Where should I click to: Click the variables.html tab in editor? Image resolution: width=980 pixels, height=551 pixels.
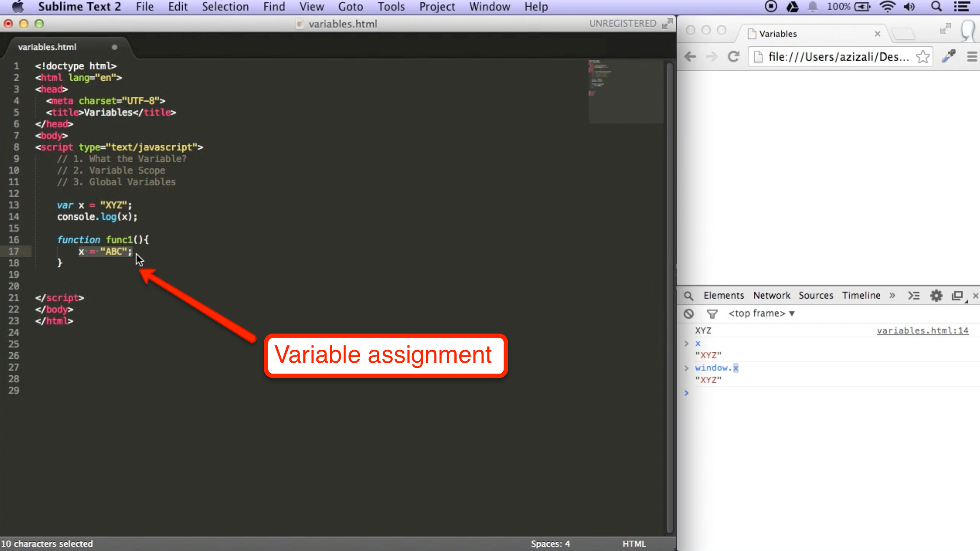(47, 46)
